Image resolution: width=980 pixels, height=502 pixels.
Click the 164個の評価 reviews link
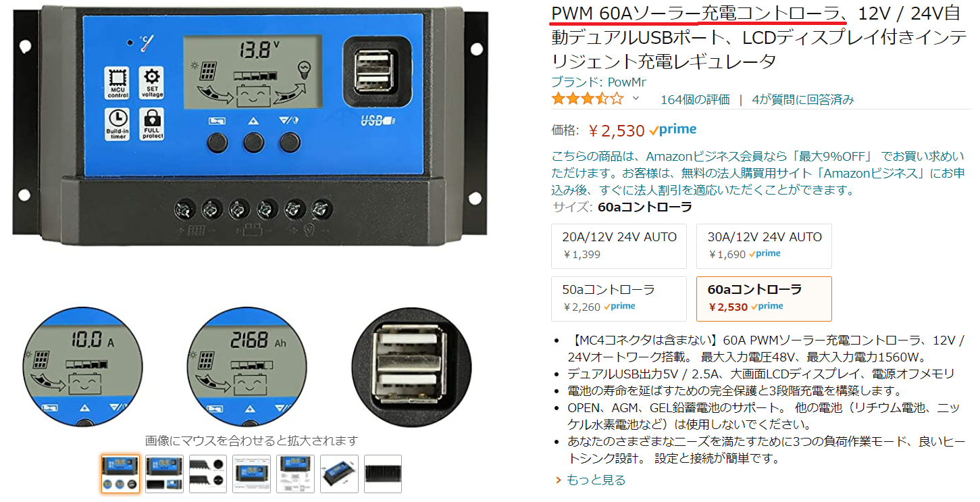[695, 99]
